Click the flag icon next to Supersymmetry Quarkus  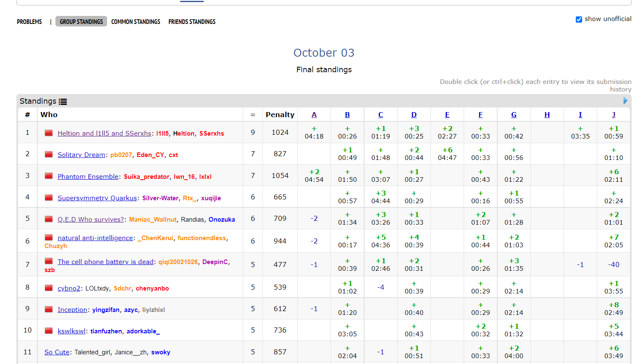(49, 197)
